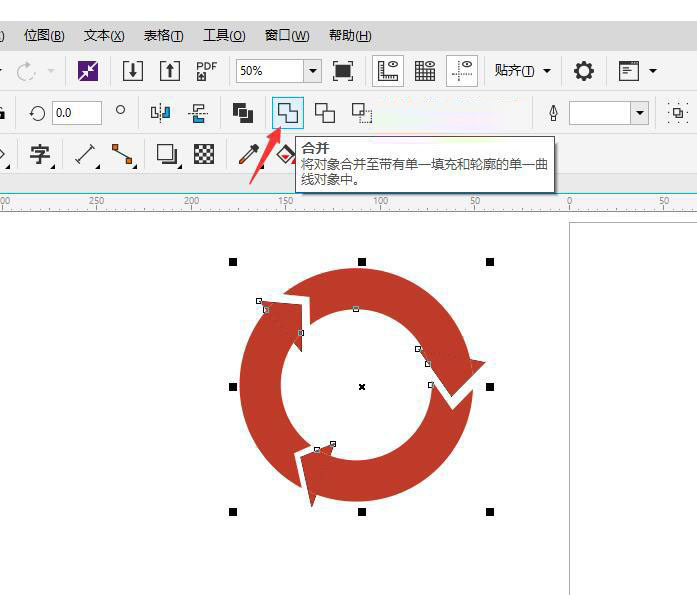Click the create boundary icon at right
This screenshot has height=595, width=697.
[x=678, y=113]
